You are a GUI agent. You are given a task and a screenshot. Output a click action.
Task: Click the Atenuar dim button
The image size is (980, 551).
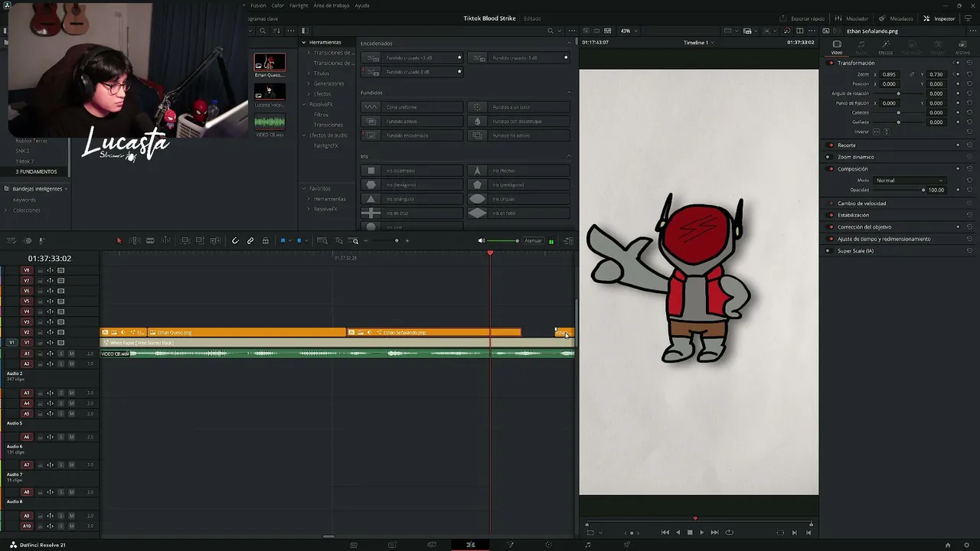pyautogui.click(x=533, y=241)
